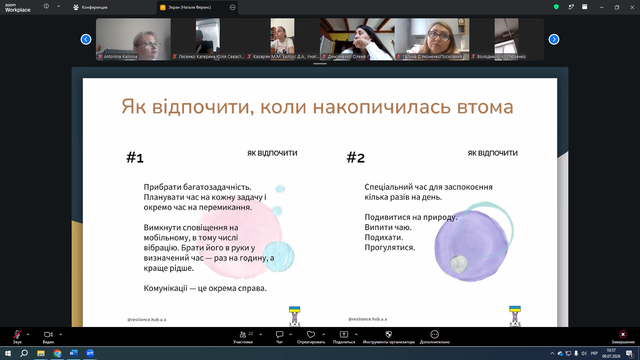Open reactions with Отреагировать heart icon
This screenshot has height=360, width=640.
[311, 337]
